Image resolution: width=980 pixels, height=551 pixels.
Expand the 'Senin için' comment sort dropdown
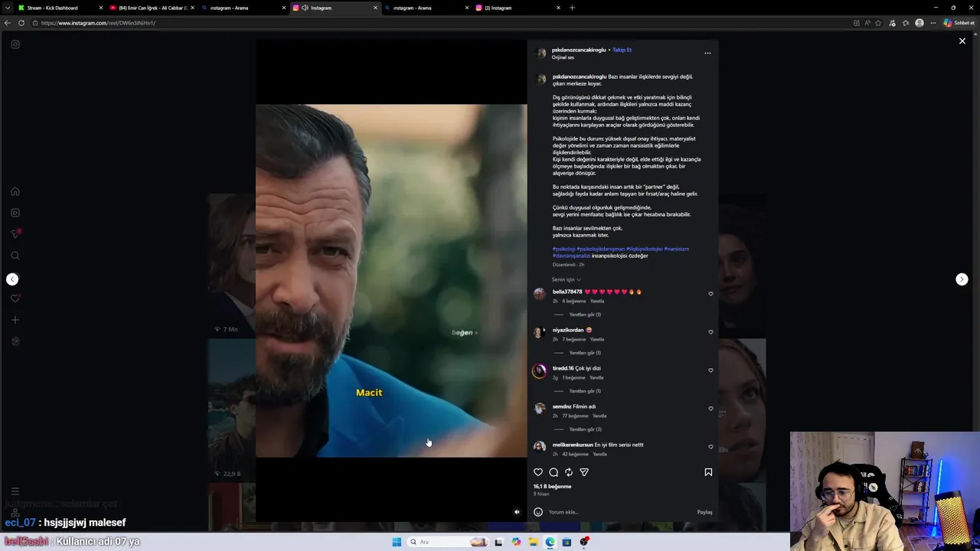[x=567, y=279]
